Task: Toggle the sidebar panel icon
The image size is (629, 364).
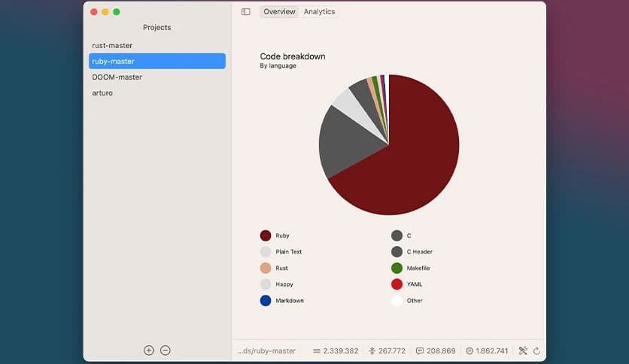Action: (x=245, y=11)
